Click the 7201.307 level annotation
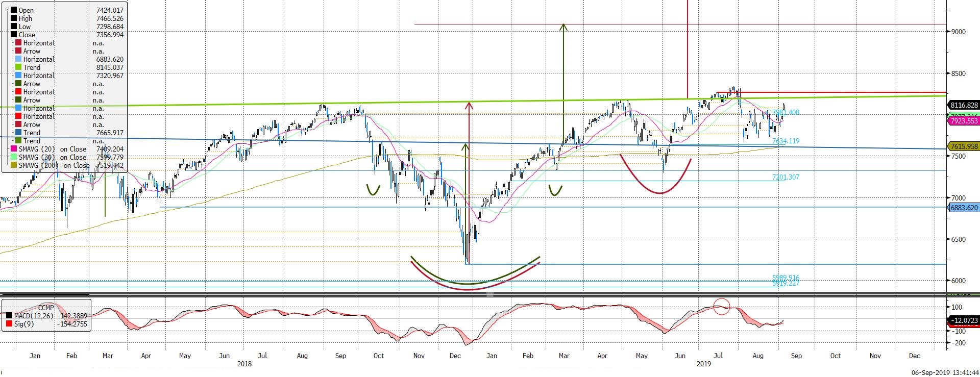This screenshot has width=980, height=377. point(786,177)
